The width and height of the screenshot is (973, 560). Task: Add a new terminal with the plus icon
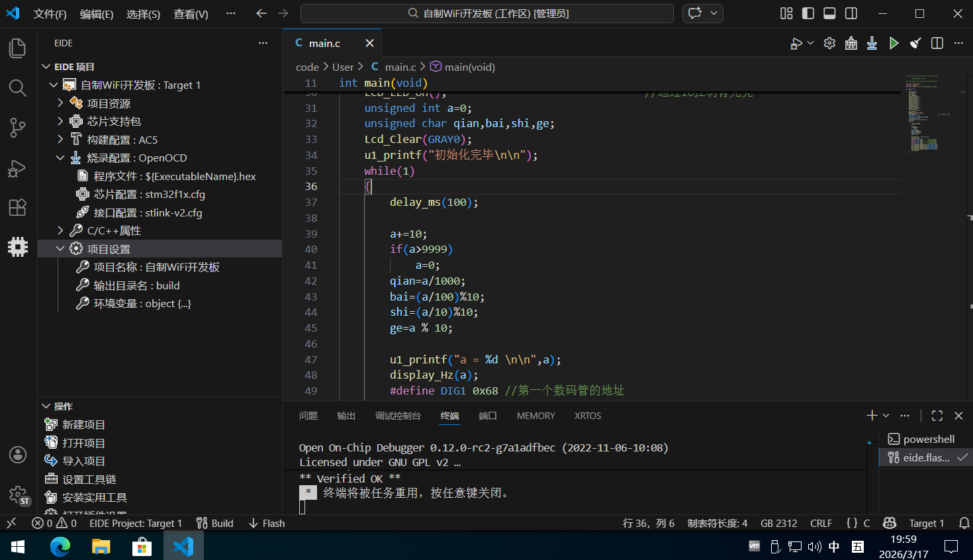point(872,416)
